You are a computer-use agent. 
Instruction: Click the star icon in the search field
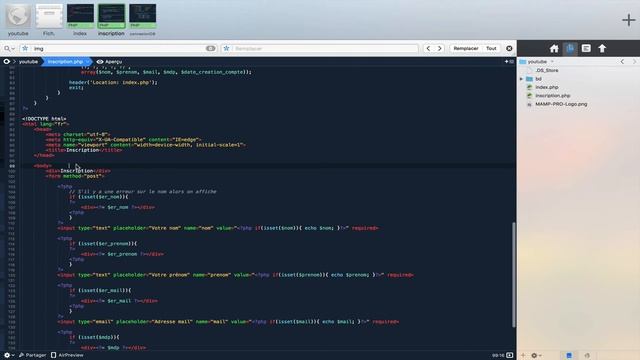click(x=25, y=48)
